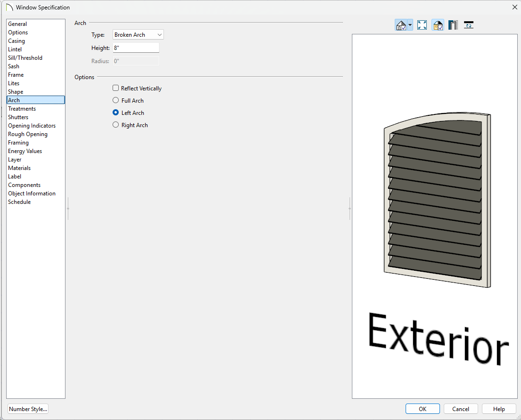Viewport: 521px width, 420px height.
Task: Select the Full Arch radio button
Action: 116,100
